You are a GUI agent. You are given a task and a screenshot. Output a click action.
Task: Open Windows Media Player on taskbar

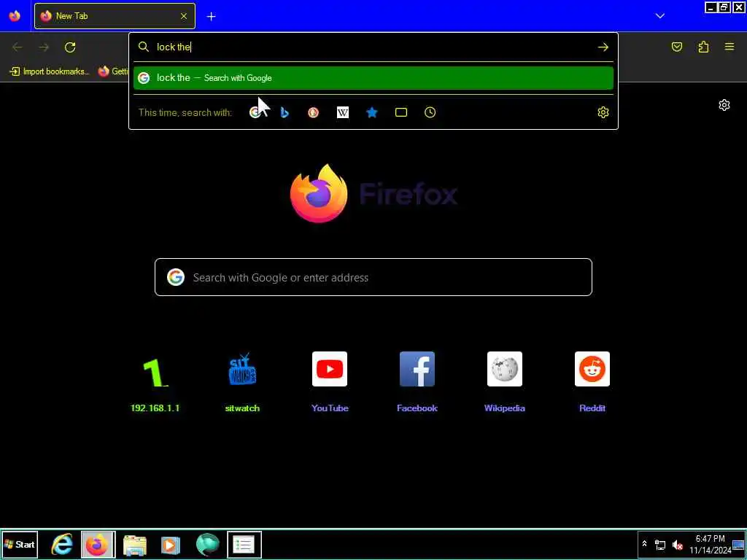(171, 545)
